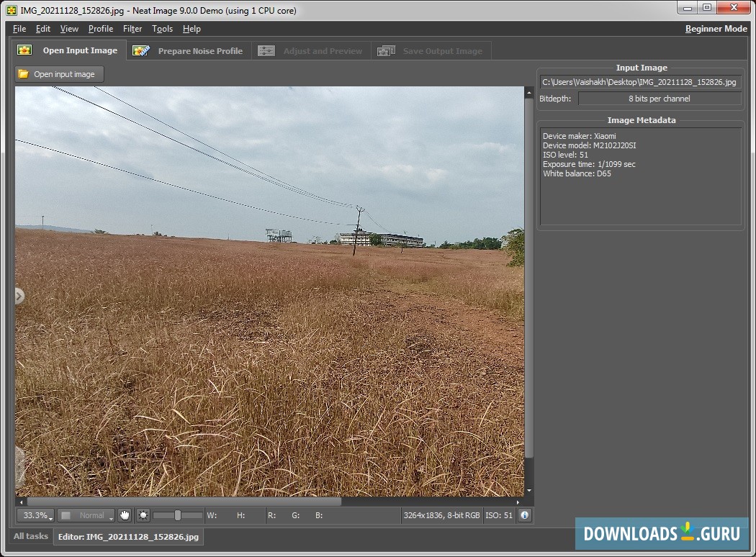Select the Save Output Image tab
Image resolution: width=756 pixels, height=557 pixels.
[x=431, y=51]
